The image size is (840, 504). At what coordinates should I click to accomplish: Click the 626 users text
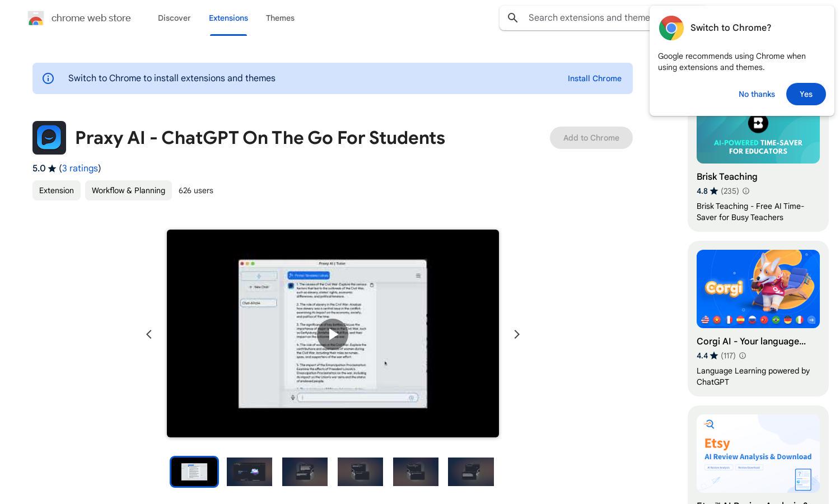point(196,190)
